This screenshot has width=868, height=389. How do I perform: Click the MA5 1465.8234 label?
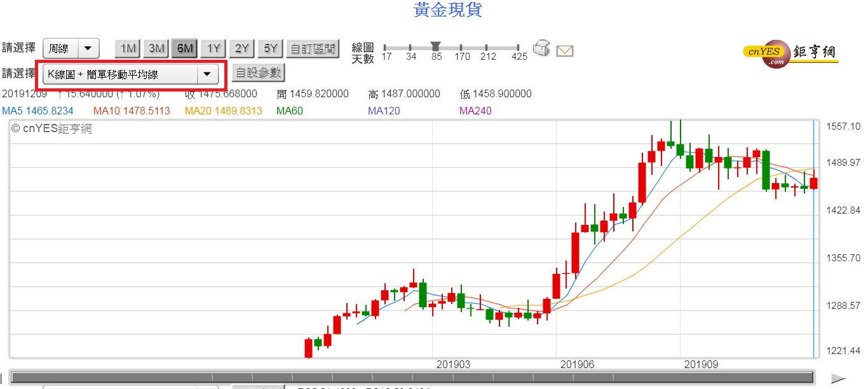coord(37,111)
